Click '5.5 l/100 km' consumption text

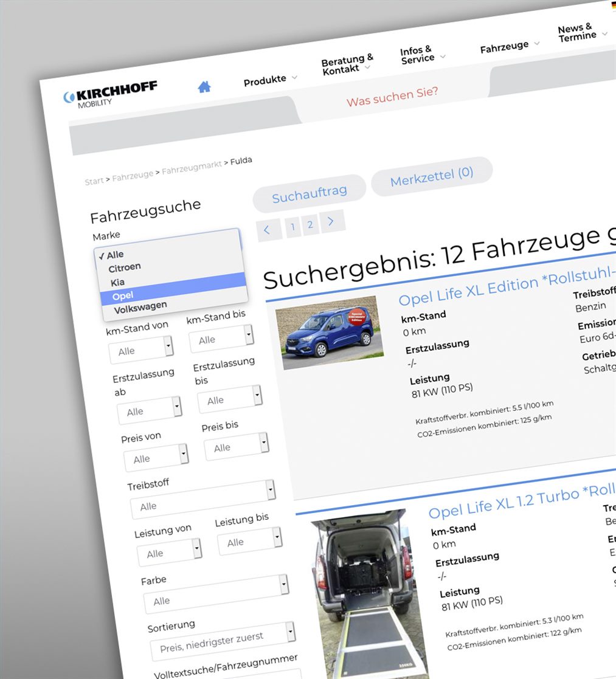click(x=533, y=405)
